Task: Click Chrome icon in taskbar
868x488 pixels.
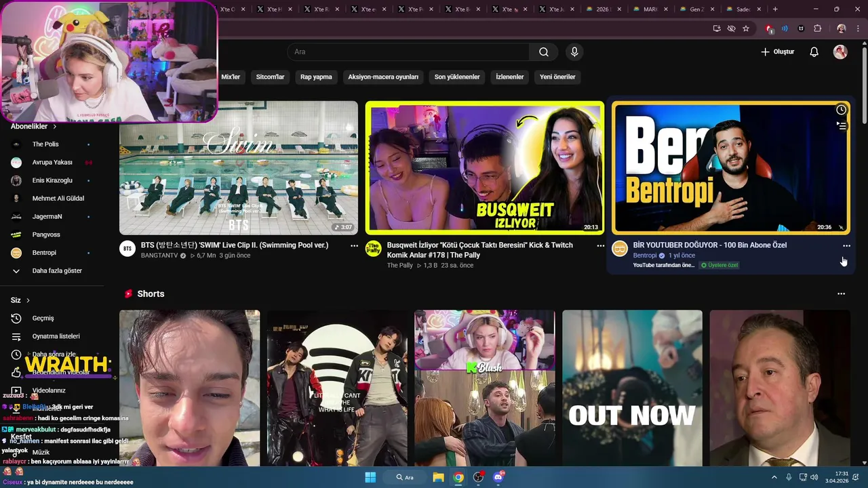Action: coord(458,477)
